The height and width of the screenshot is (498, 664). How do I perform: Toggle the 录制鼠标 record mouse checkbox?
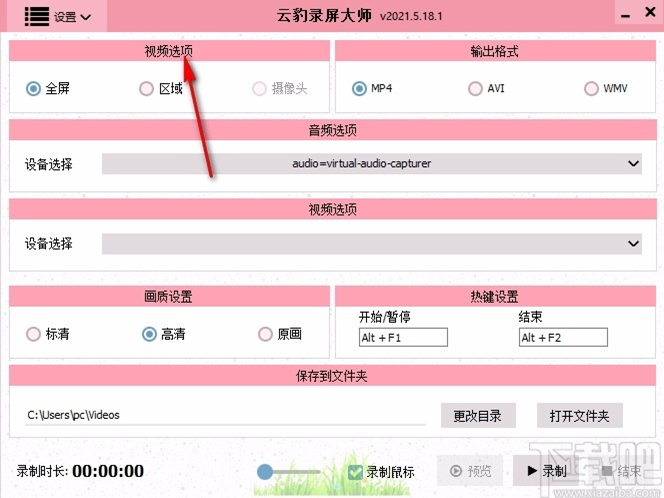coord(355,472)
